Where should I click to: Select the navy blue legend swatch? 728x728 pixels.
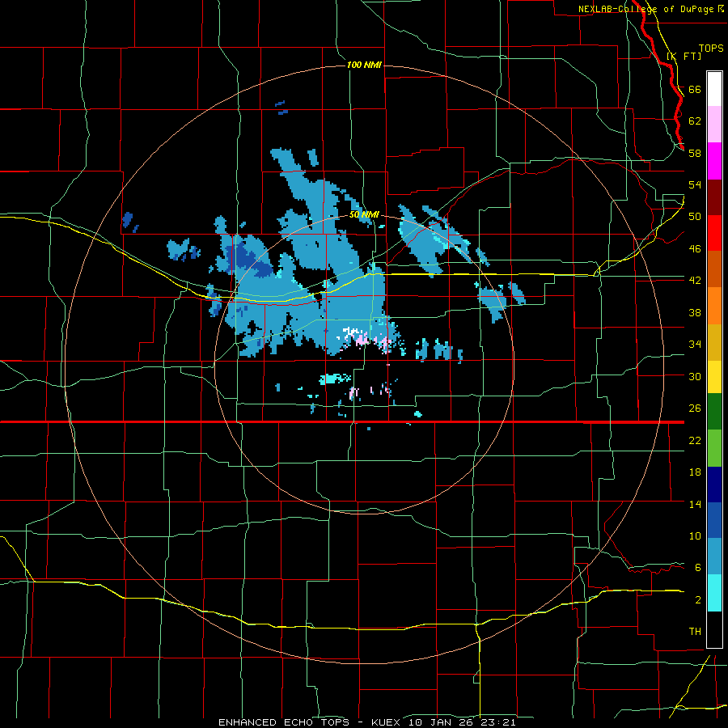click(x=714, y=485)
